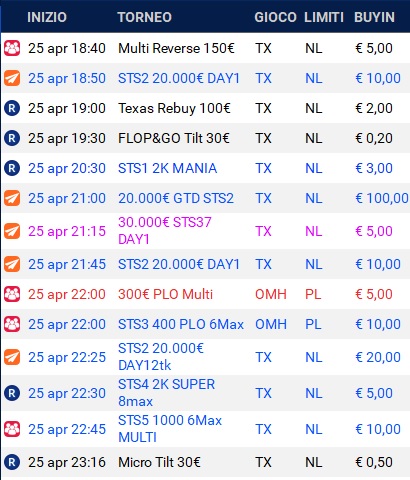The width and height of the screenshot is (410, 480).
Task: Sort by the INIZIO column header
Action: 47,17
